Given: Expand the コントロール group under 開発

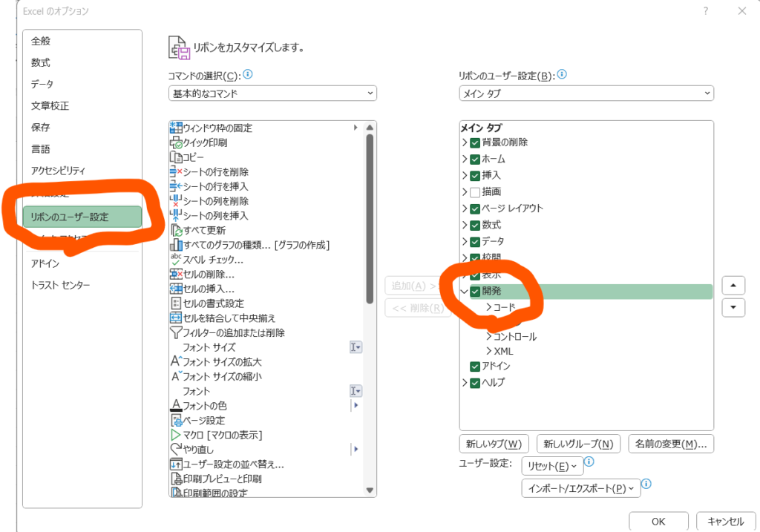Looking at the screenshot, I should coord(488,337).
